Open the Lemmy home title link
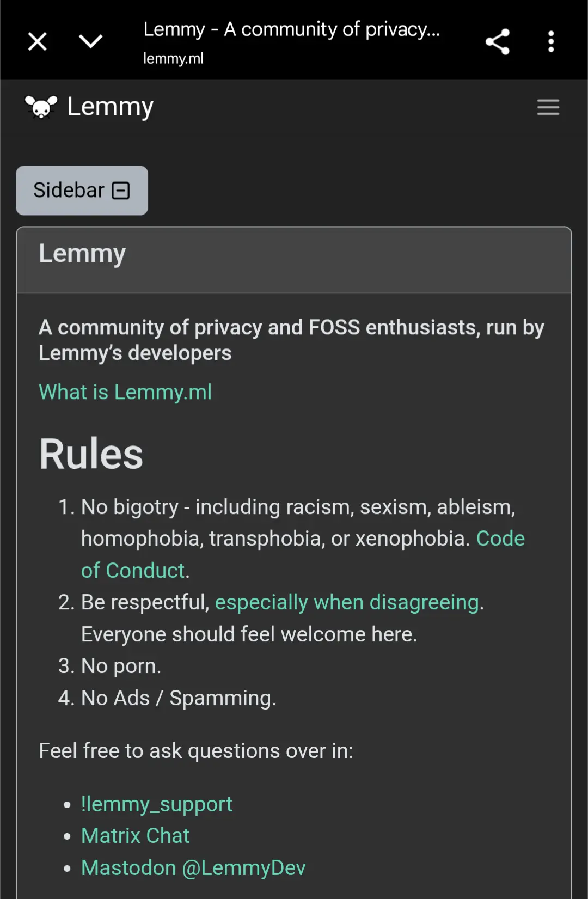 (x=110, y=107)
